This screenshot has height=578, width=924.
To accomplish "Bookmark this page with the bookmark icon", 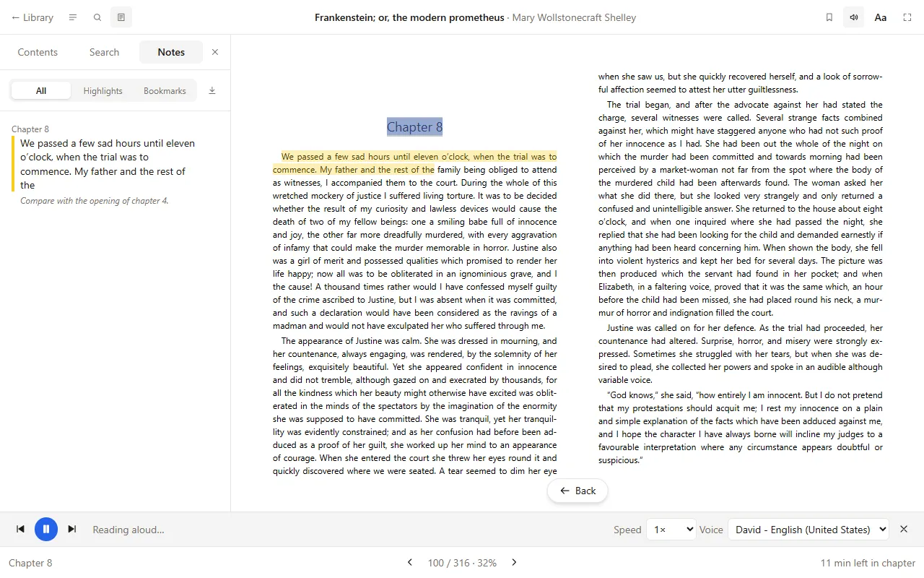I will [829, 17].
